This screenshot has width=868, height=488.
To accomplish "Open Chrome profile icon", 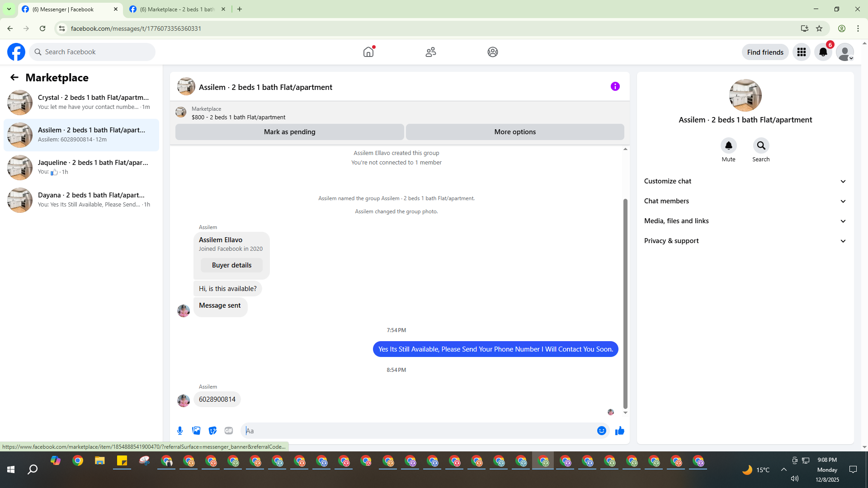I will coord(842,28).
